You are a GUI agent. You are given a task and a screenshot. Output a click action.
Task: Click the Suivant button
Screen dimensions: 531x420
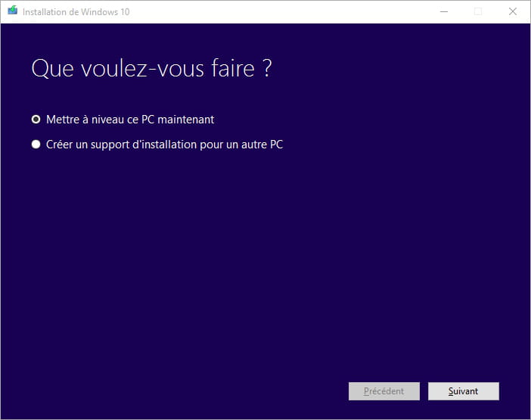click(463, 391)
